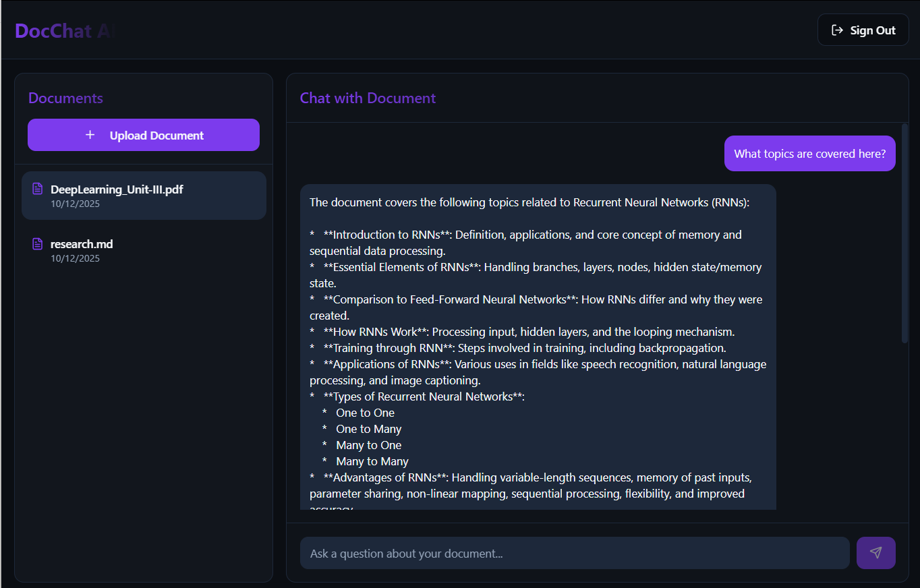Click the paper-plane send button

875,553
